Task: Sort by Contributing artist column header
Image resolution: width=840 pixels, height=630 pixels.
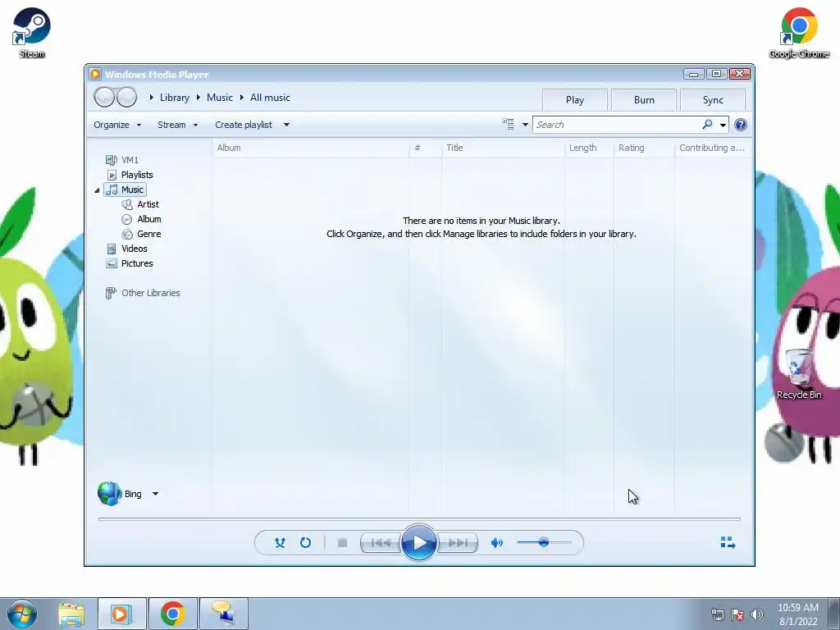Action: tap(713, 148)
